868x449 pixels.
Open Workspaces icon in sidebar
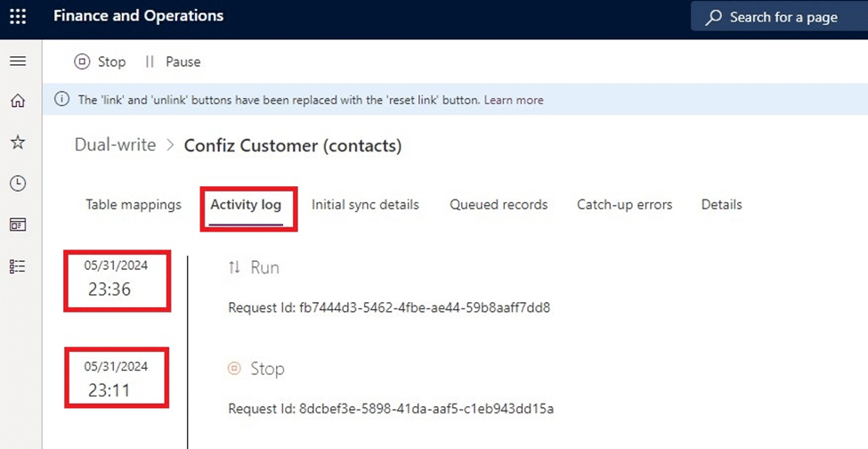click(x=18, y=224)
